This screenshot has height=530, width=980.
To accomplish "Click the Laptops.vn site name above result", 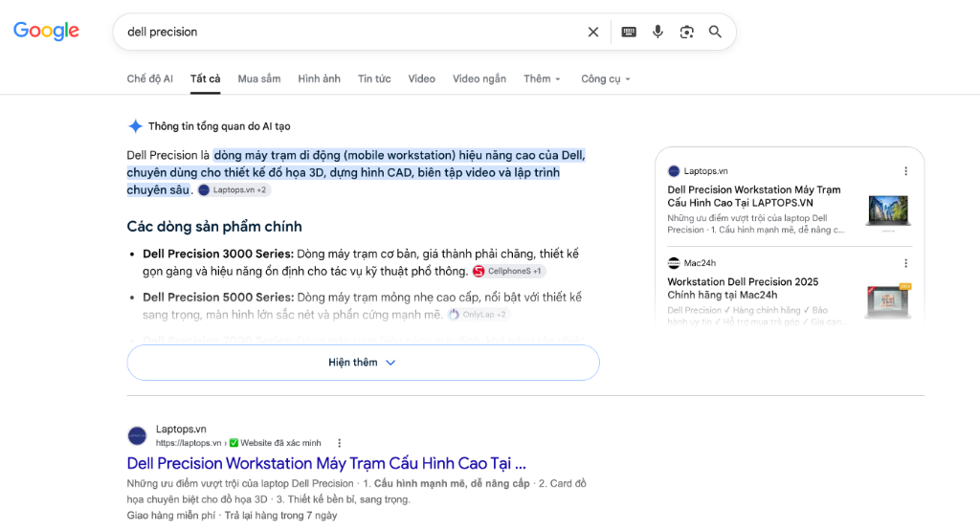I will click(x=181, y=429).
